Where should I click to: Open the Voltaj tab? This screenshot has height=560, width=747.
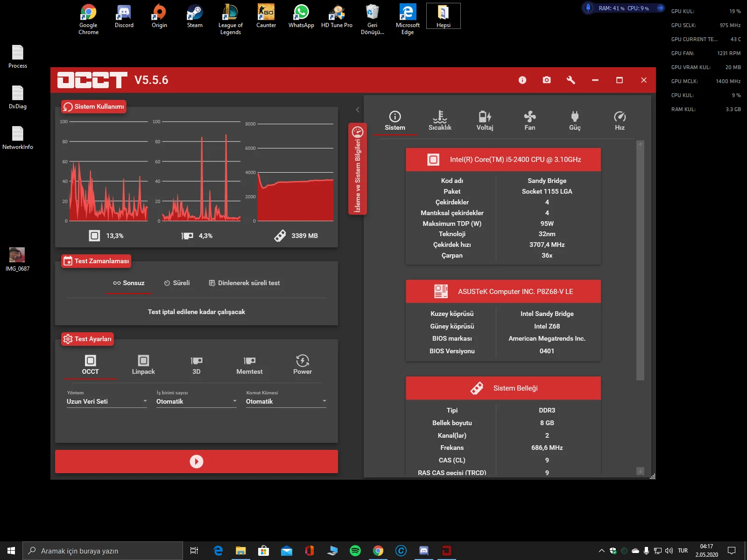coord(485,121)
